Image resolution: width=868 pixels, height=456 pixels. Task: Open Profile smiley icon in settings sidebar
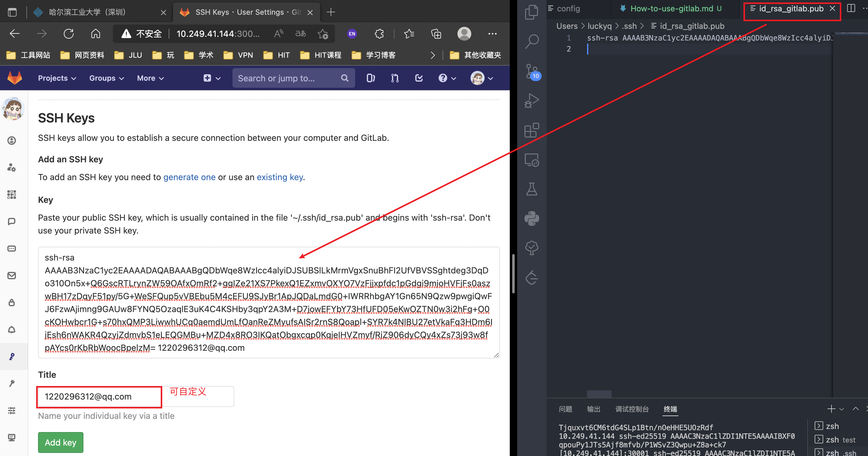[x=12, y=141]
